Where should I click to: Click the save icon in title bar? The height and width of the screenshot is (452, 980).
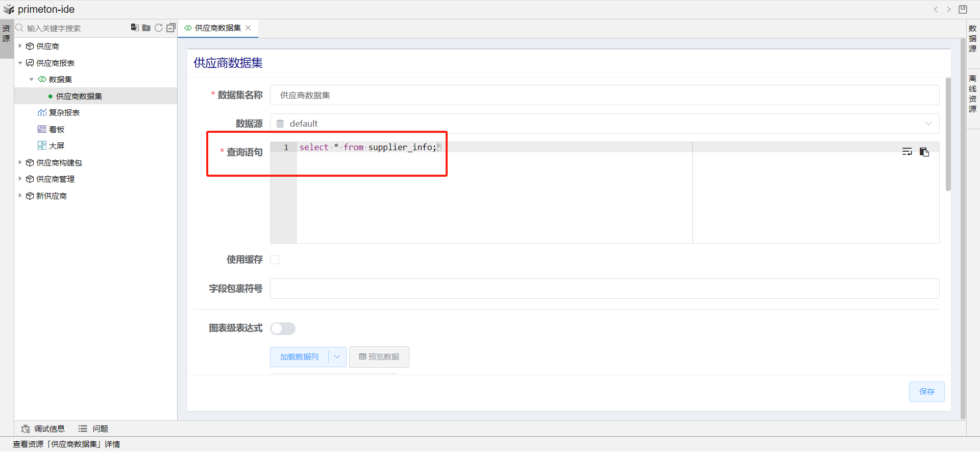[963, 9]
